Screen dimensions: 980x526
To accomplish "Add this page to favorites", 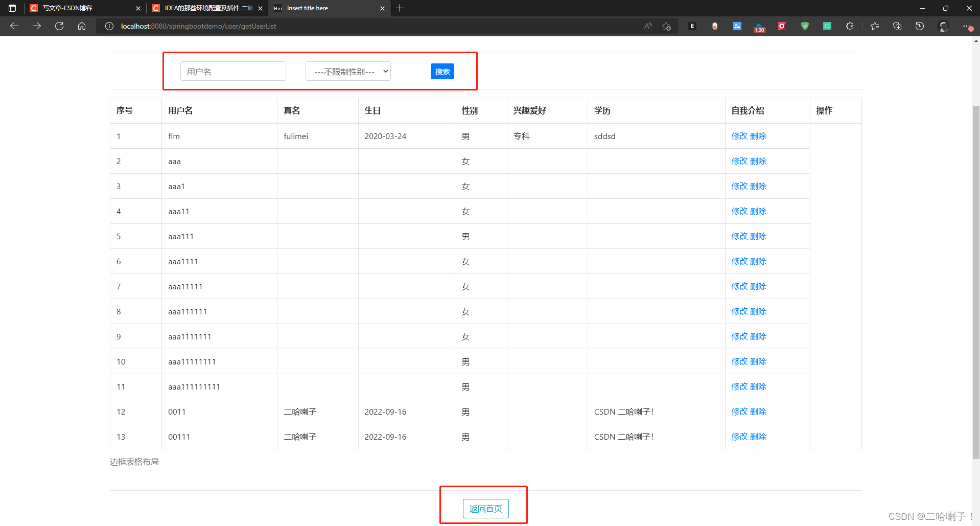I will point(666,26).
